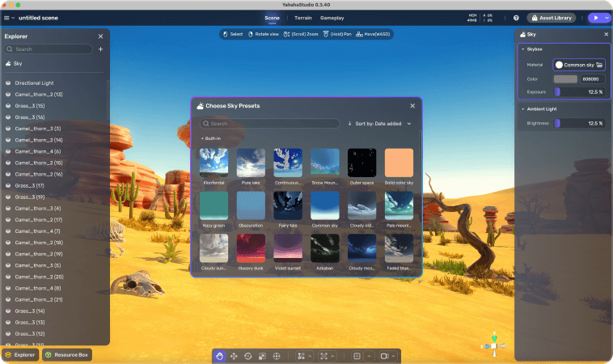Select the move tool in bottom toolbar
The width and height of the screenshot is (613, 364).
click(234, 356)
